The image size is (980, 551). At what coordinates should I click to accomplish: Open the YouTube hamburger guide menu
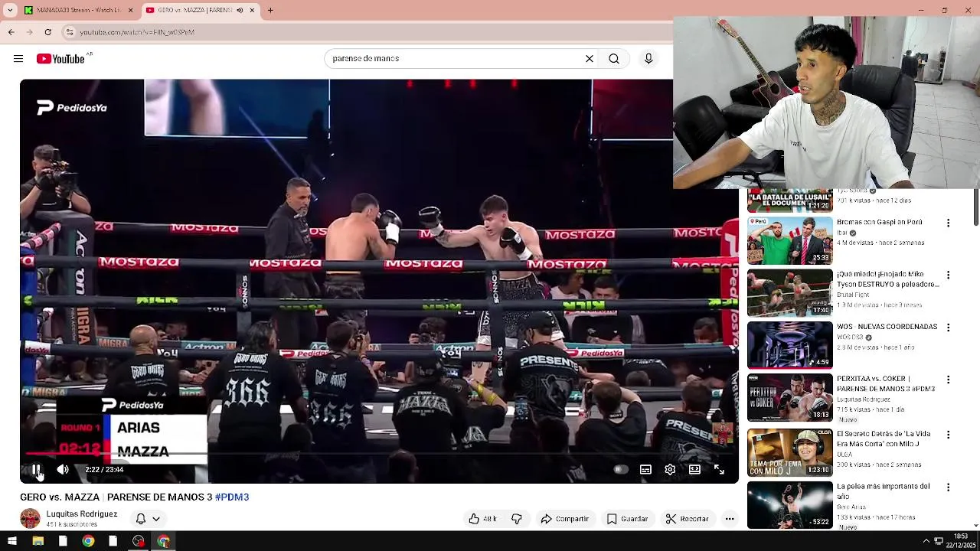[x=18, y=59]
